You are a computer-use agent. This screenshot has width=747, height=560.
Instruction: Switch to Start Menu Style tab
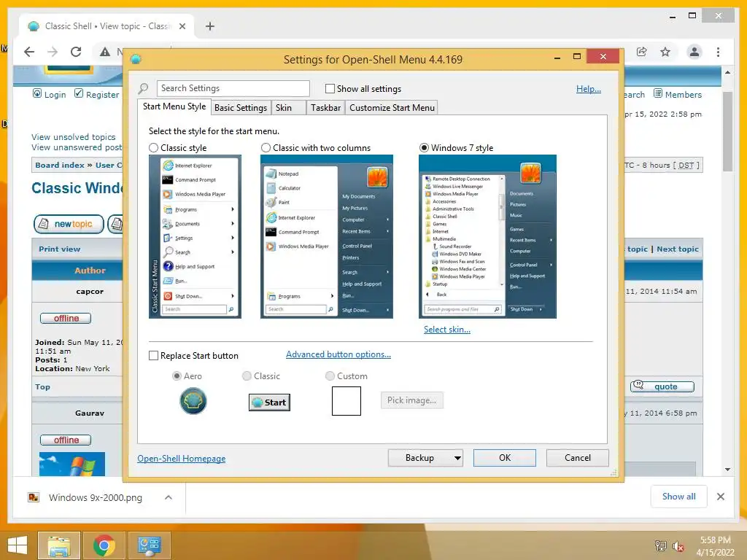click(174, 106)
